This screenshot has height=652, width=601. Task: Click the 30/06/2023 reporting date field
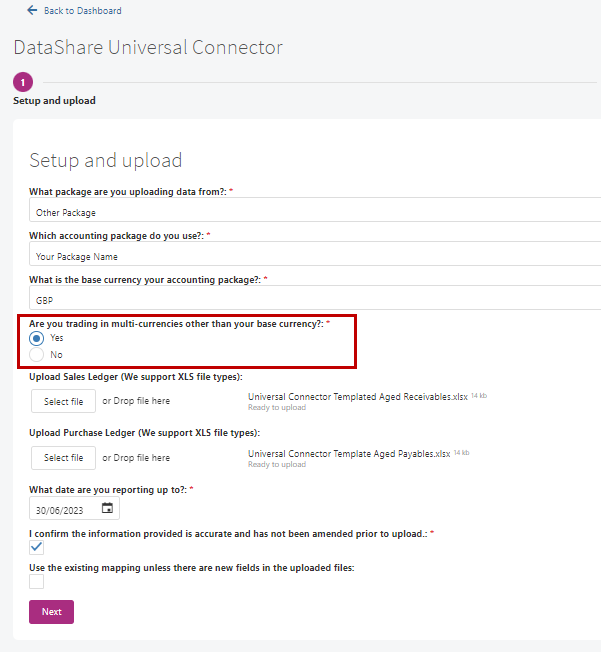point(74,508)
